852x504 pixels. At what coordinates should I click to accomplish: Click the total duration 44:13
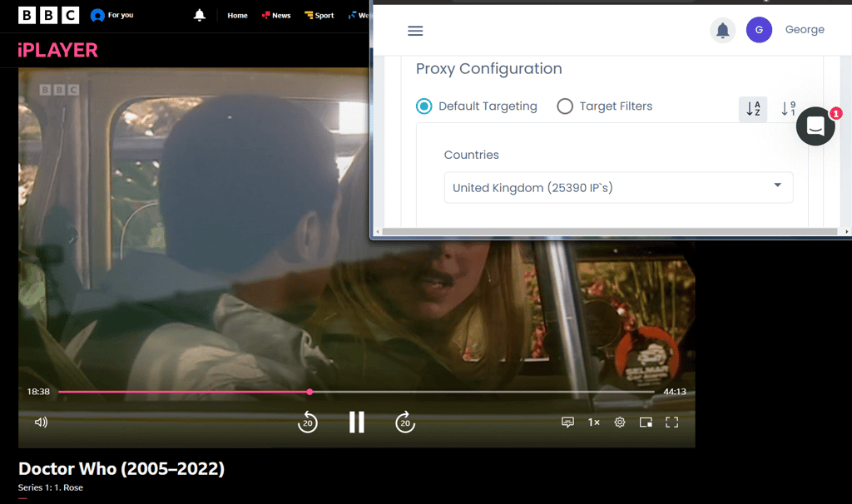pyautogui.click(x=674, y=392)
